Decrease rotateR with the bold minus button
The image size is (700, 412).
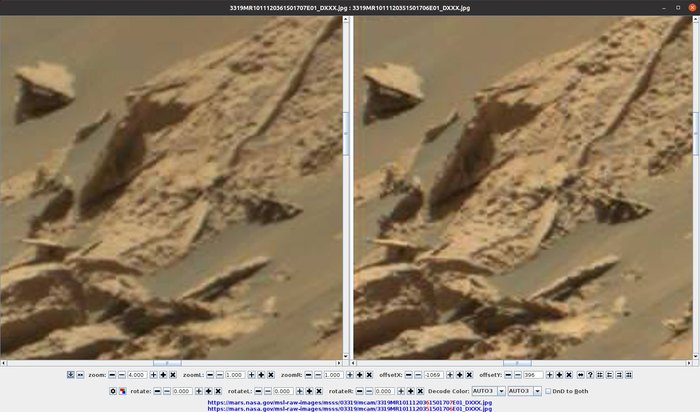359,391
